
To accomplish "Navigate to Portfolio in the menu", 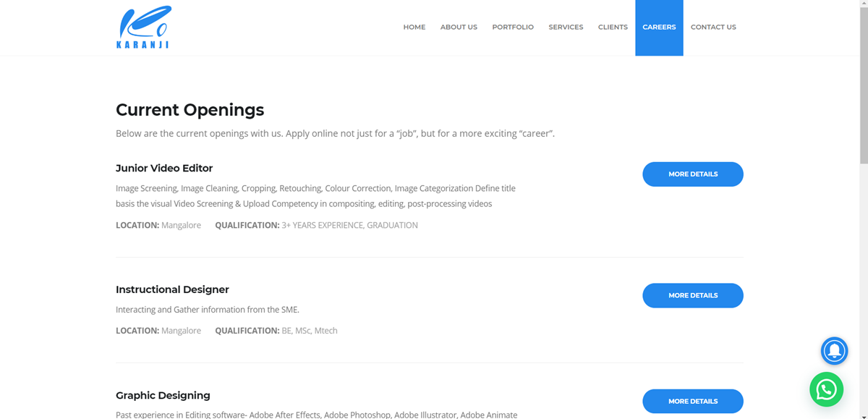I will [513, 27].
